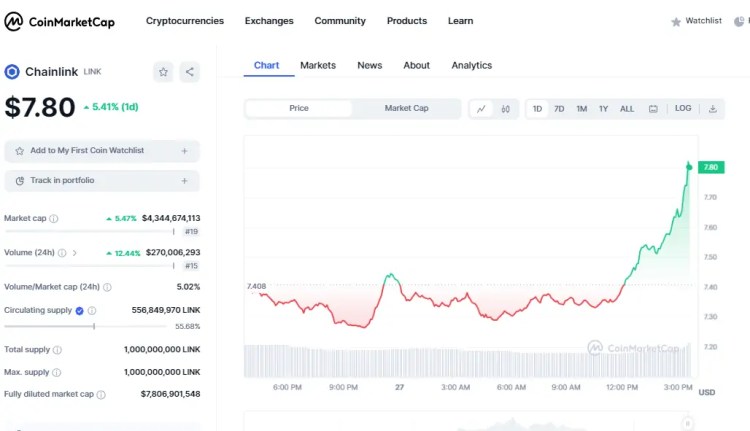Switch to the Analytics tab
750x431 pixels.
(472, 66)
